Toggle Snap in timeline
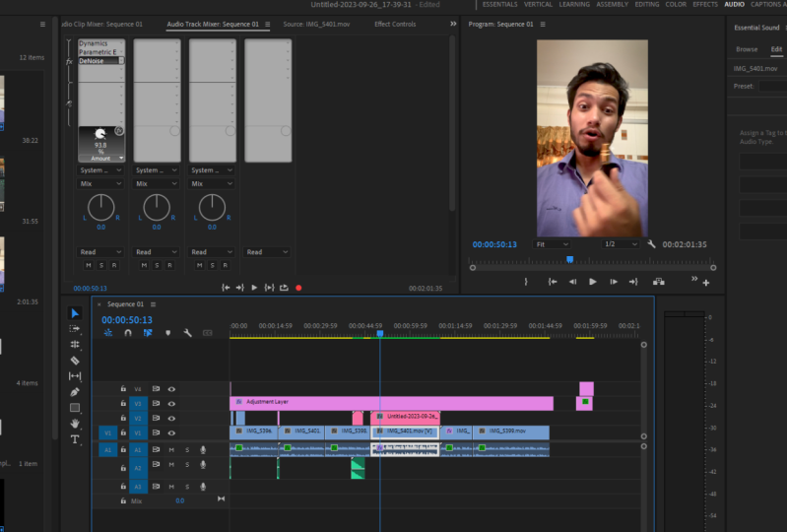The height and width of the screenshot is (532, 787). tap(128, 333)
